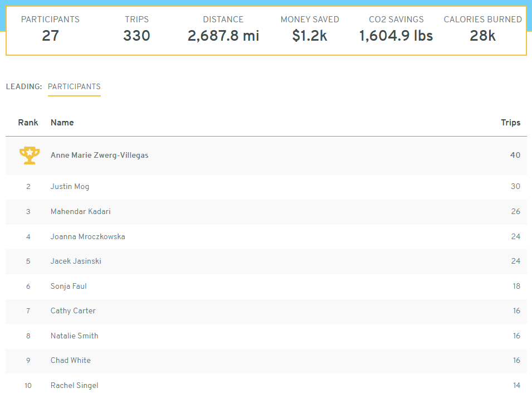Click the CO2 Savings stat value
The width and height of the screenshot is (532, 393).
coord(396,36)
